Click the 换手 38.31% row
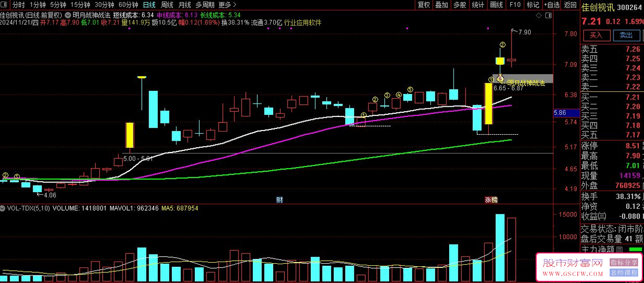644x283 pixels. (x=612, y=196)
